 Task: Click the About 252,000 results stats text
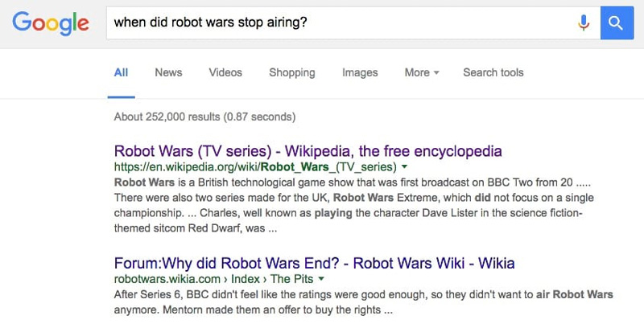pyautogui.click(x=204, y=117)
